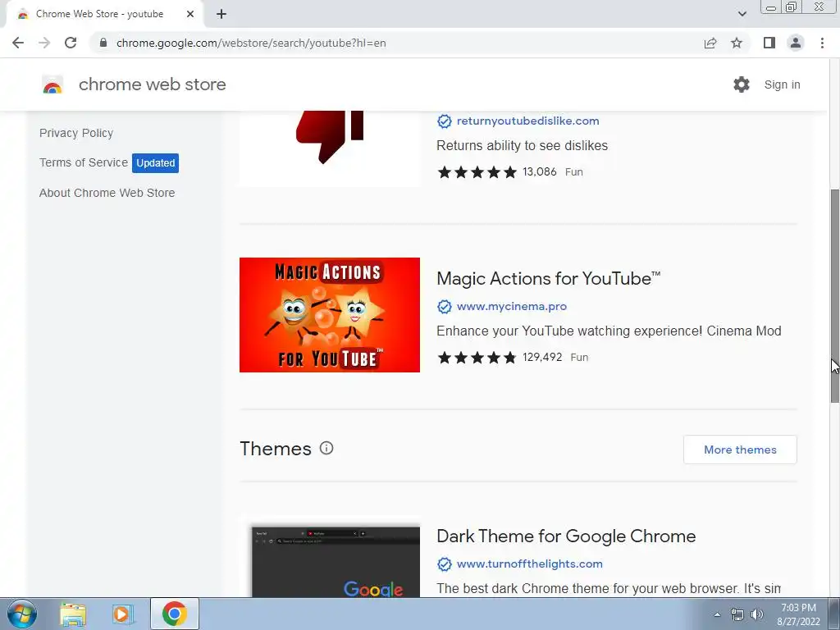Viewport: 840px width, 630px height.
Task: Open a new tab with the plus button
Action: [x=221, y=14]
